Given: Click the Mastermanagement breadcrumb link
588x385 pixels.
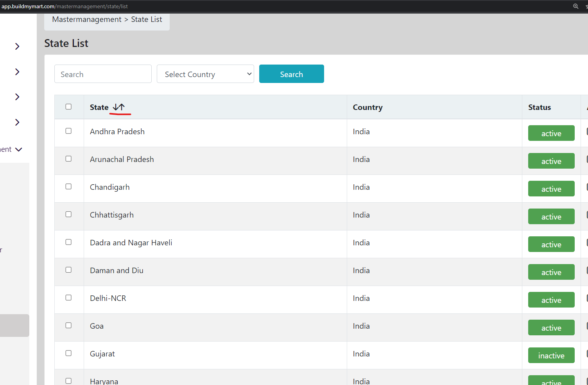Looking at the screenshot, I should pyautogui.click(x=87, y=20).
